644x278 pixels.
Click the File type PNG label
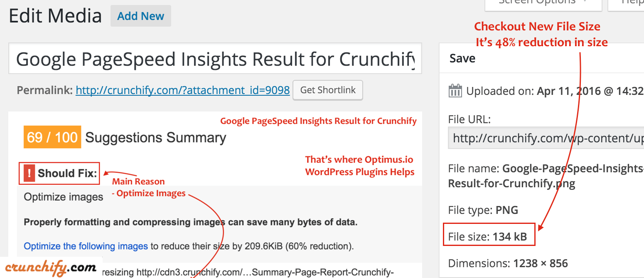[483, 210]
